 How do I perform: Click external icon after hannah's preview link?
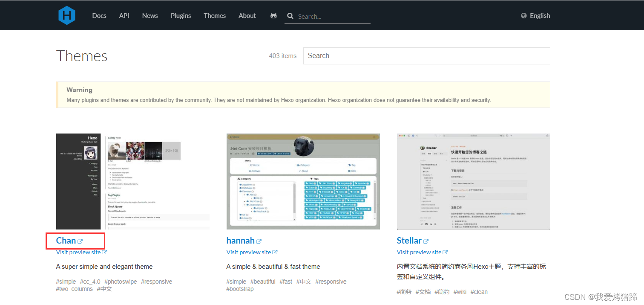pyautogui.click(x=275, y=252)
